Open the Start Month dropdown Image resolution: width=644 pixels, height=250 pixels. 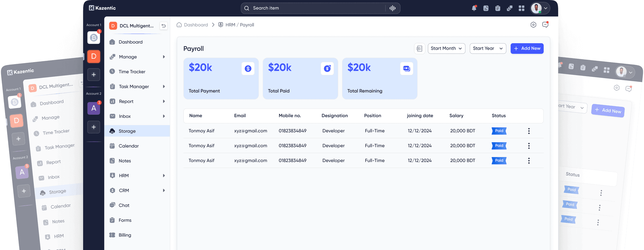click(446, 48)
